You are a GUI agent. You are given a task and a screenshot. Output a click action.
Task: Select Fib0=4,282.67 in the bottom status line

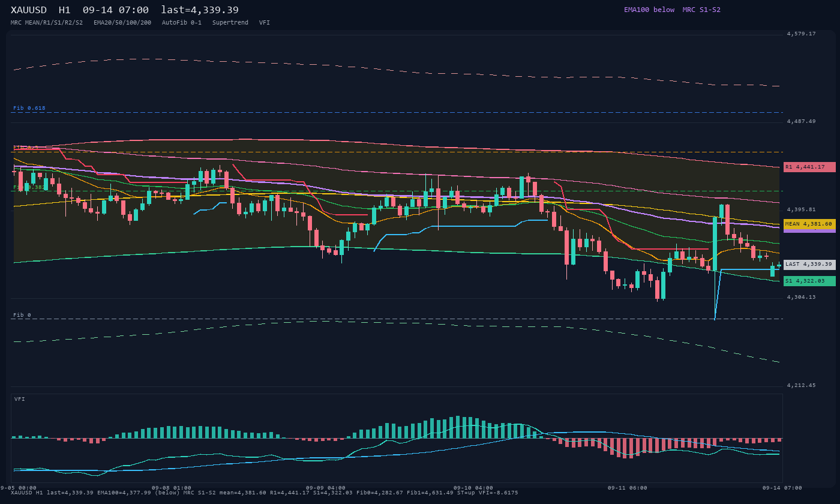coord(380,493)
